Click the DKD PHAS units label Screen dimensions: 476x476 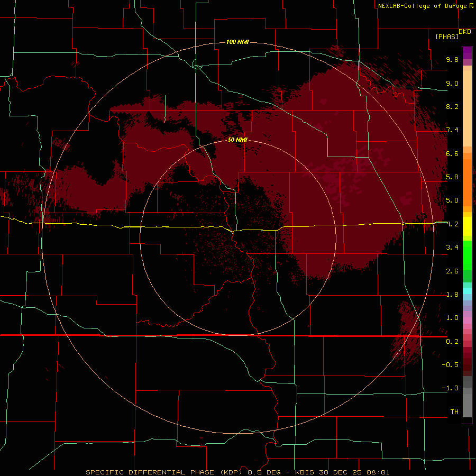(x=453, y=34)
